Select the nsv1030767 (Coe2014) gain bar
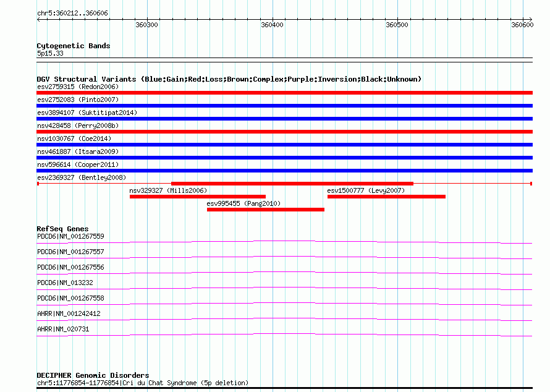This screenshot has width=550, height=392. click(x=284, y=145)
